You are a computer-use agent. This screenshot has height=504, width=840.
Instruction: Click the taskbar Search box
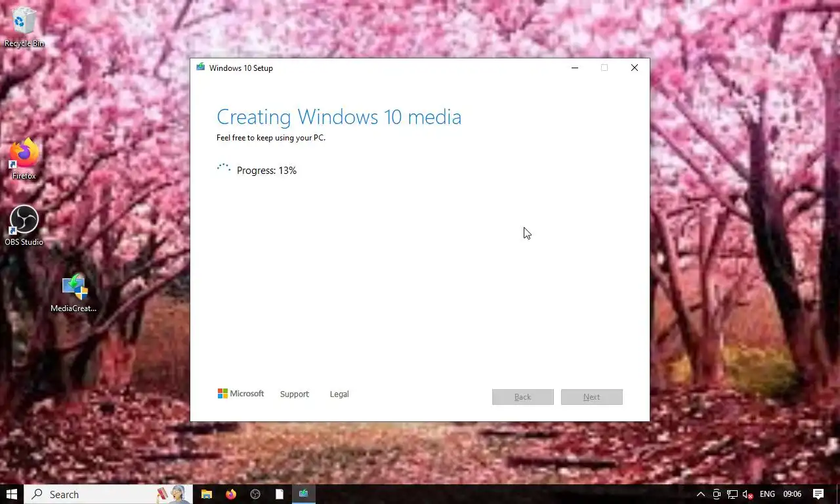(108, 494)
